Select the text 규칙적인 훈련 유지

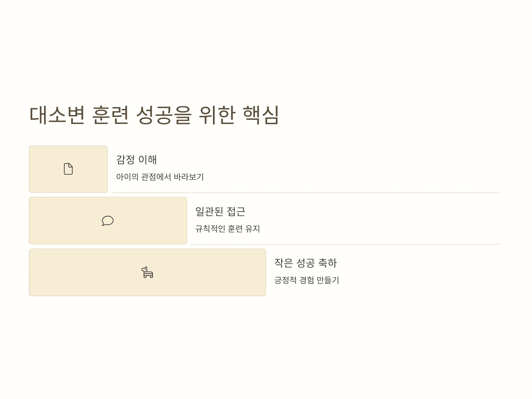pyautogui.click(x=227, y=229)
